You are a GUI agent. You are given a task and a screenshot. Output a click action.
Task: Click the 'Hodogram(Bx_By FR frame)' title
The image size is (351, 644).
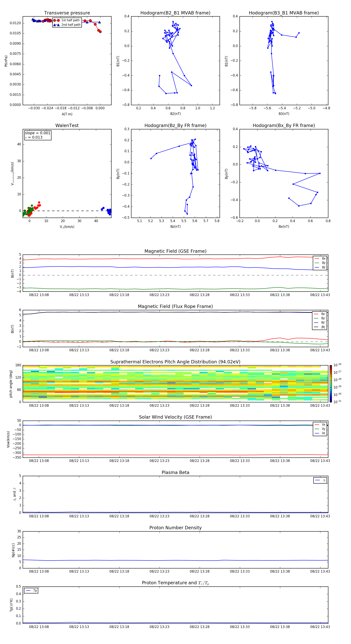[x=284, y=125]
